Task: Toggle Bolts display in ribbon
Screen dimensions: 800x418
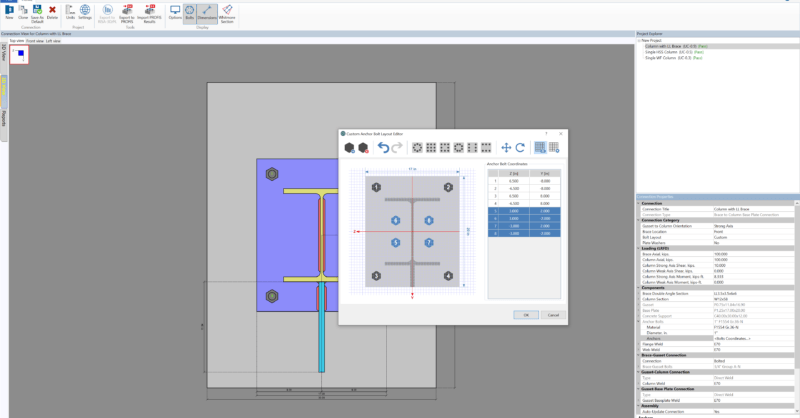Action: [190, 14]
